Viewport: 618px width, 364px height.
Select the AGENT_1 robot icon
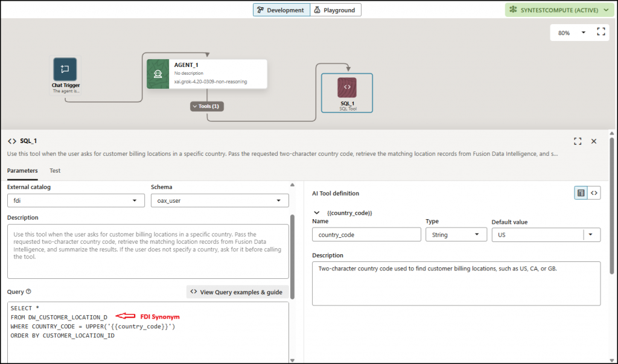pos(158,74)
